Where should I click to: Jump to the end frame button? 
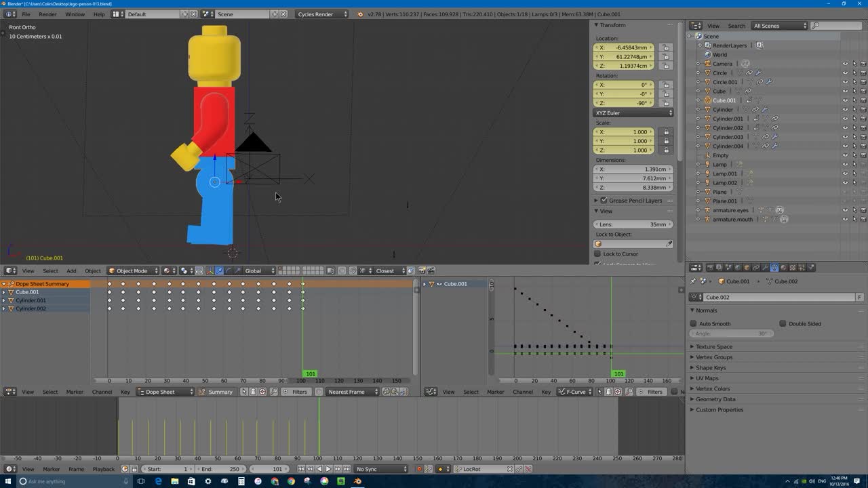coord(347,469)
